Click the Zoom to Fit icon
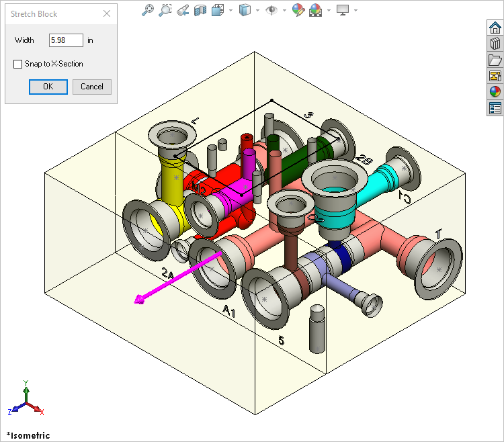 tap(148, 10)
